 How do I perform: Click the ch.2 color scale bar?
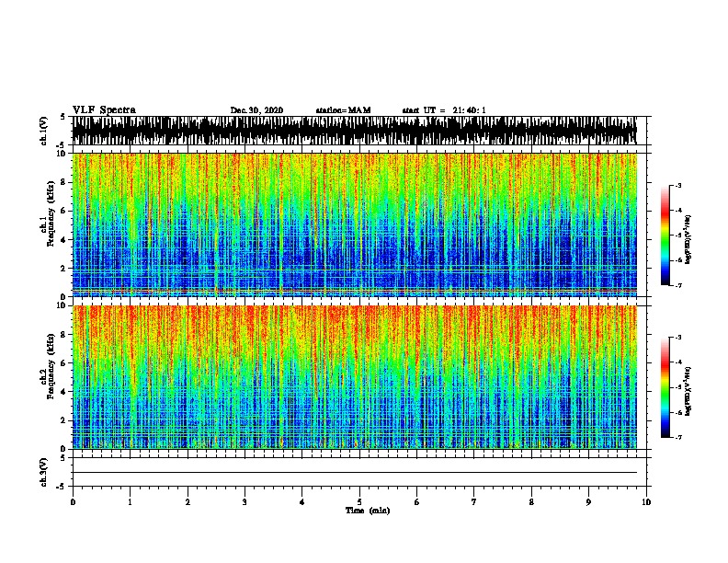pos(665,387)
